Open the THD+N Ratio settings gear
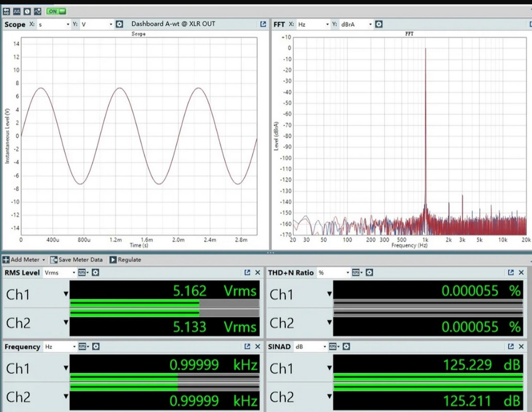Image resolution: width=532 pixels, height=412 pixels. [x=369, y=272]
